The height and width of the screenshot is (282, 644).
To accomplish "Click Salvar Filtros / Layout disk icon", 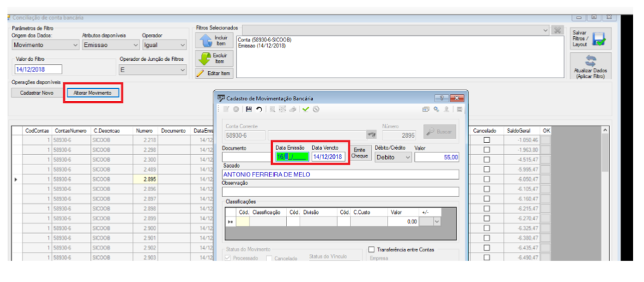I will 591,38.
